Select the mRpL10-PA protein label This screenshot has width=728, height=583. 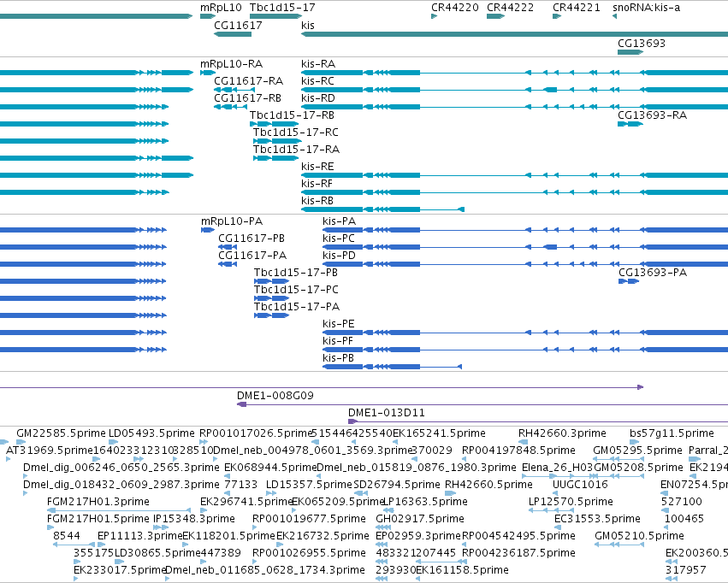pyautogui.click(x=232, y=221)
